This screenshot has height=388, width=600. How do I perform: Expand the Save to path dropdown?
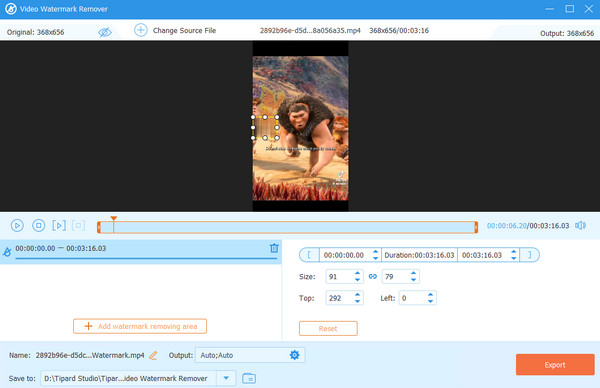(226, 378)
